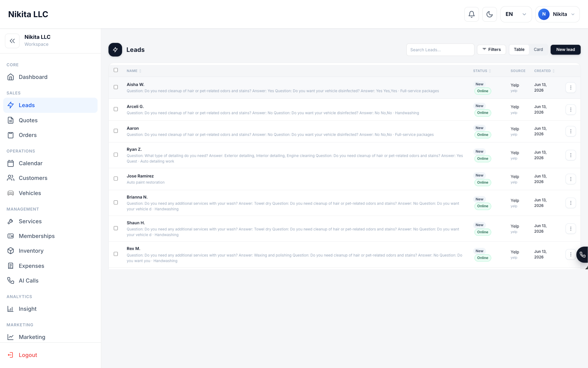Click the Memberships card icon
Viewport: 588px width, 368px height.
point(10,236)
